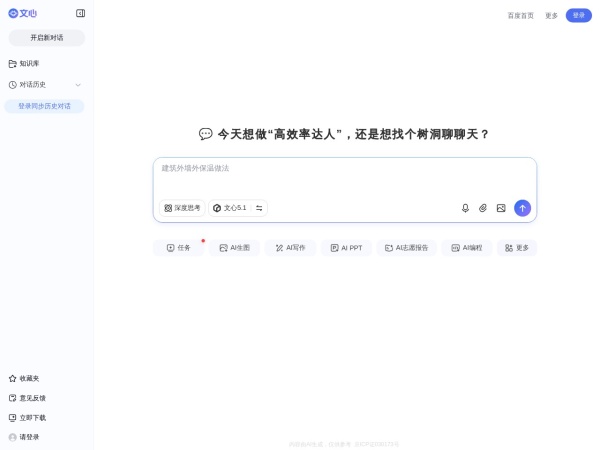Viewport: 600px width, 450px height.
Task: Click the 文心 logo
Action: (x=23, y=13)
